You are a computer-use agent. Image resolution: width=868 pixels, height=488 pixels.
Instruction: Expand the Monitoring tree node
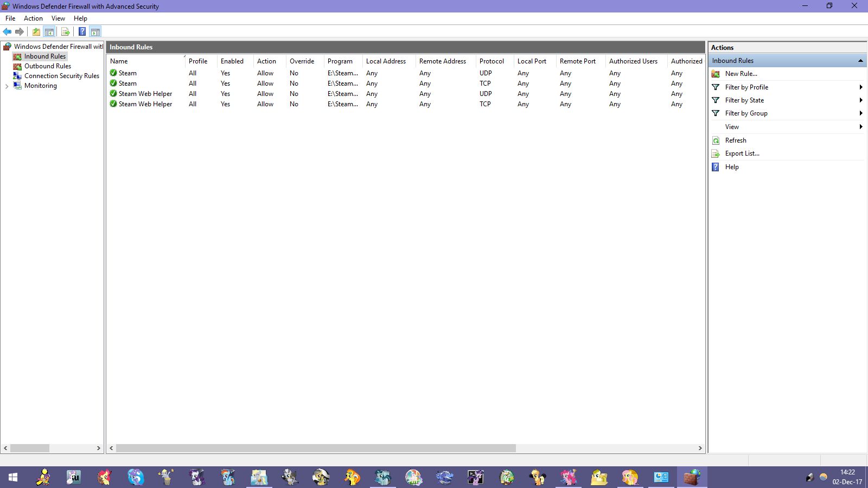pyautogui.click(x=7, y=86)
